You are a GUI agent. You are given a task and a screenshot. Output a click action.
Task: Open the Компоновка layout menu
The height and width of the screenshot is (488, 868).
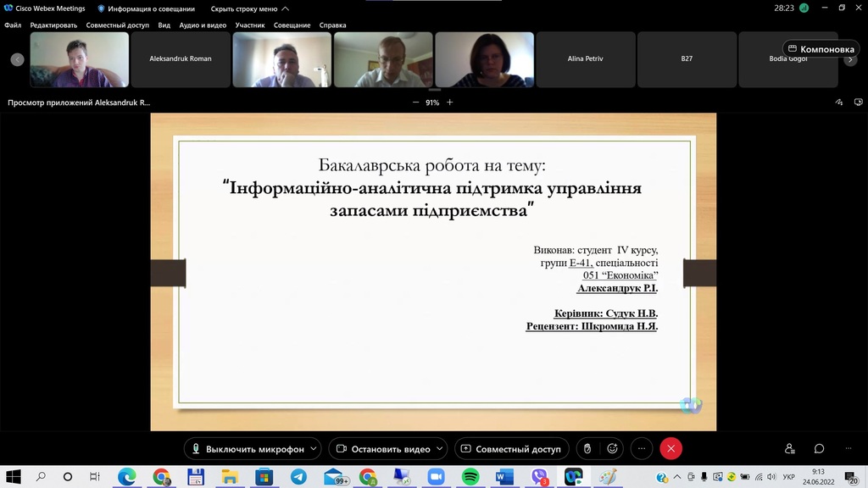(x=820, y=49)
